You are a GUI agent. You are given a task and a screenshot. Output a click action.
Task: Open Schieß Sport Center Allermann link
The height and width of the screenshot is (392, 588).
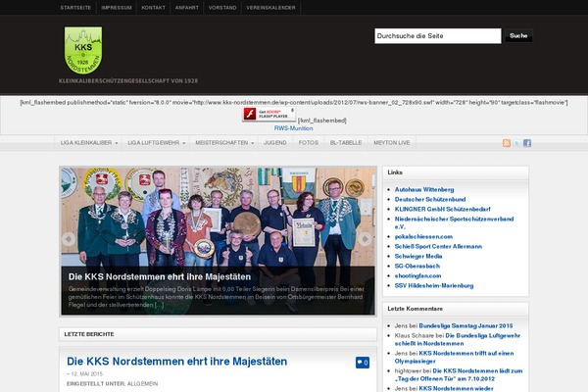pyautogui.click(x=438, y=246)
